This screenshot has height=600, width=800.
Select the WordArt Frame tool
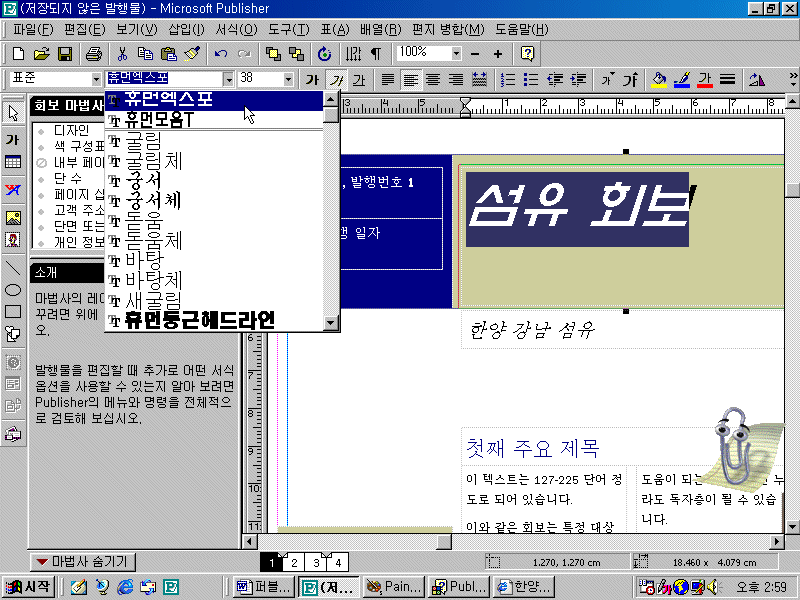tap(13, 190)
